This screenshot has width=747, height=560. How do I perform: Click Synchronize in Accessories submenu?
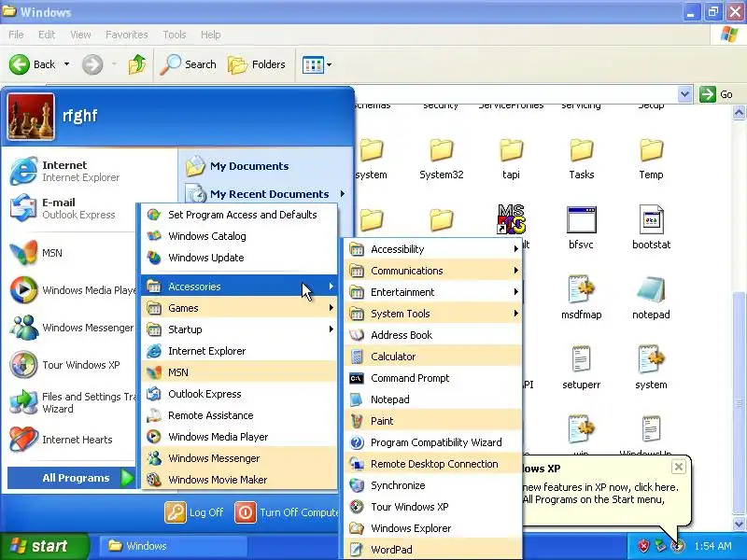point(432,484)
